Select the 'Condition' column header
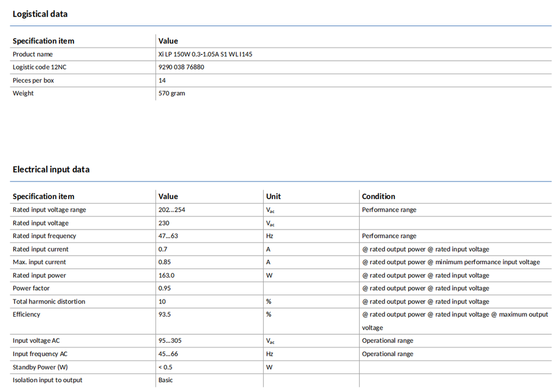Image resolution: width=555 pixels, height=392 pixels. pos(378,196)
